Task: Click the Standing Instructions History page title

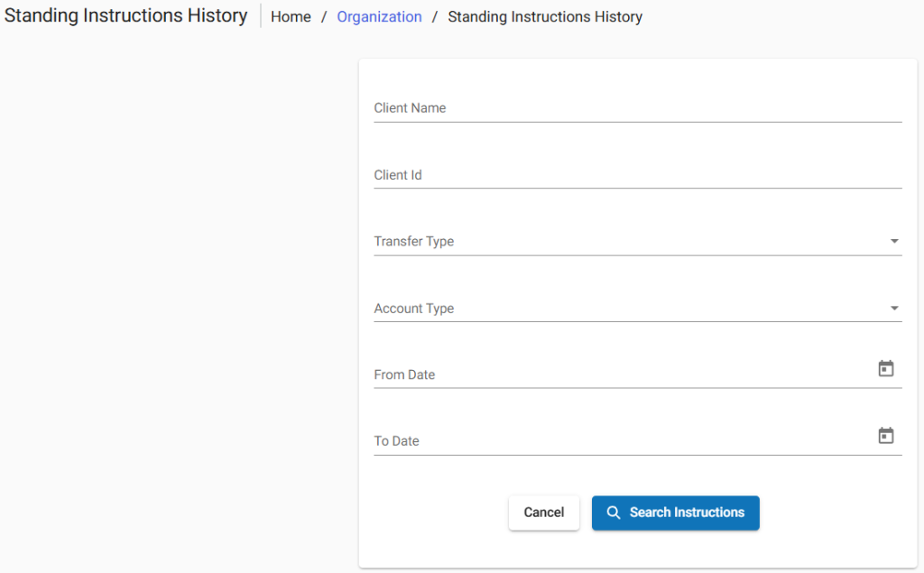Action: (125, 15)
